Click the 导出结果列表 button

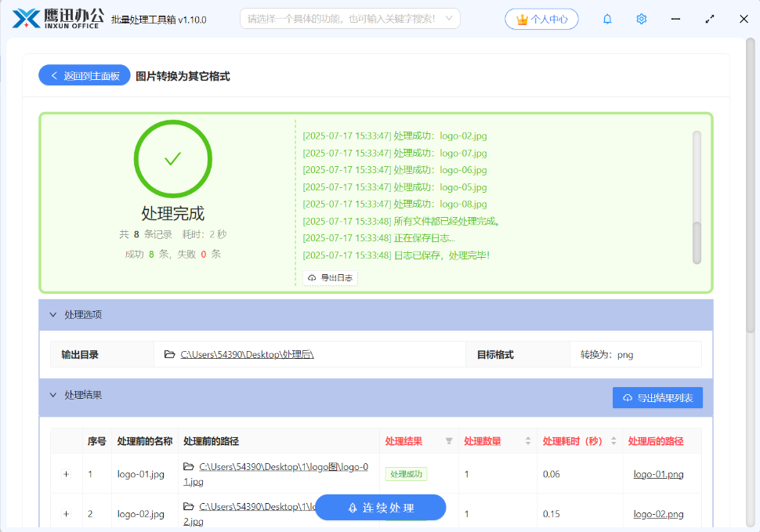(657, 398)
